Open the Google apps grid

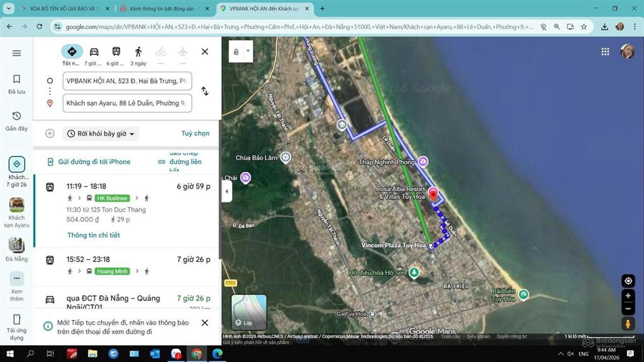click(605, 52)
